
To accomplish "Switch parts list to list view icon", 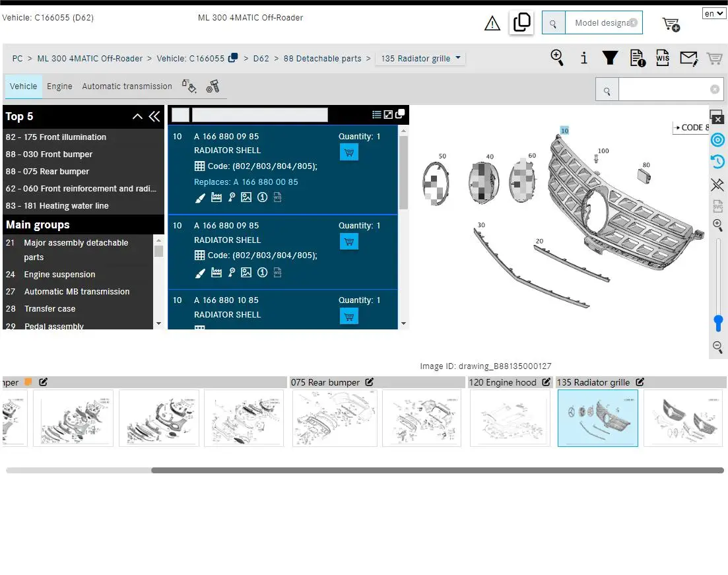I will pyautogui.click(x=376, y=114).
